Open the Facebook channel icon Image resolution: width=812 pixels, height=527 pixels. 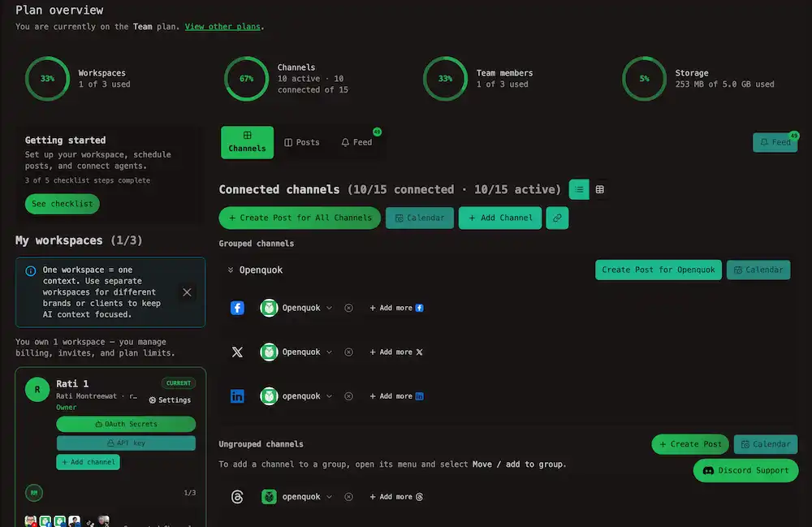coord(237,308)
